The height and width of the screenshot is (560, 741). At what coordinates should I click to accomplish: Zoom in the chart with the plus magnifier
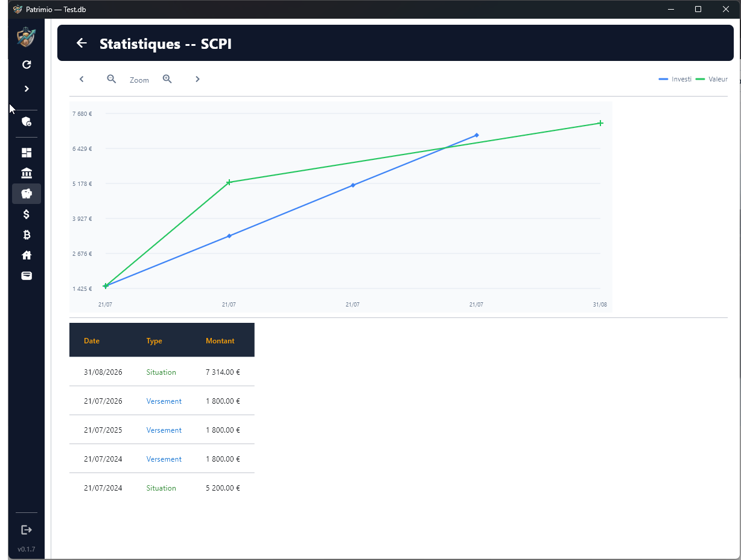[x=167, y=79]
